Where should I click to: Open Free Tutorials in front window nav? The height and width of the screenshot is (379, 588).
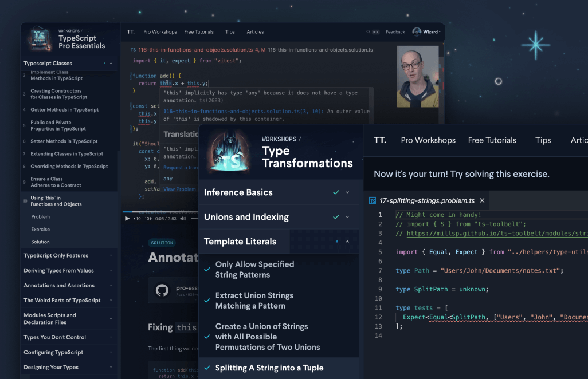coord(492,140)
